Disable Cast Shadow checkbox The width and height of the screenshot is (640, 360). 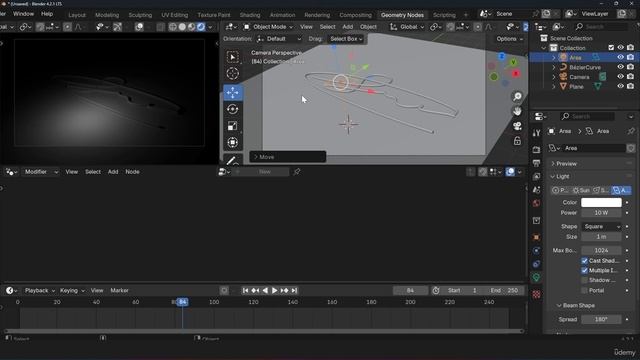pyautogui.click(x=584, y=260)
